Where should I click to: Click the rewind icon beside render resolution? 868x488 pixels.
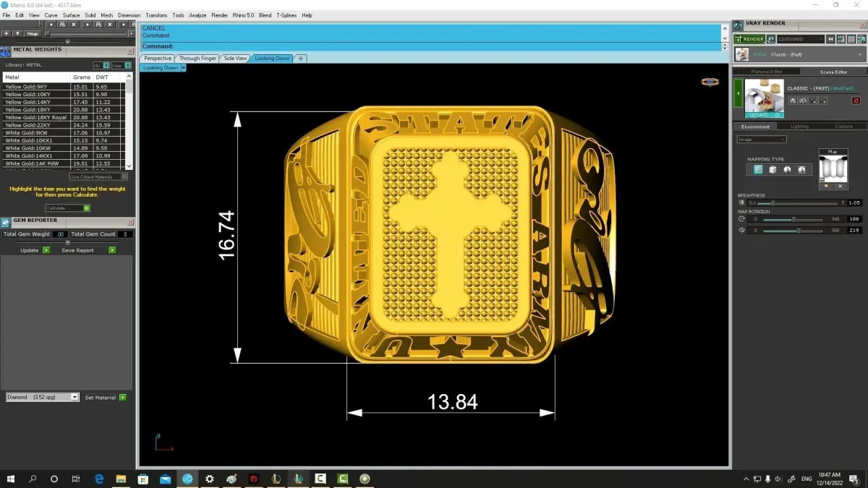point(832,39)
